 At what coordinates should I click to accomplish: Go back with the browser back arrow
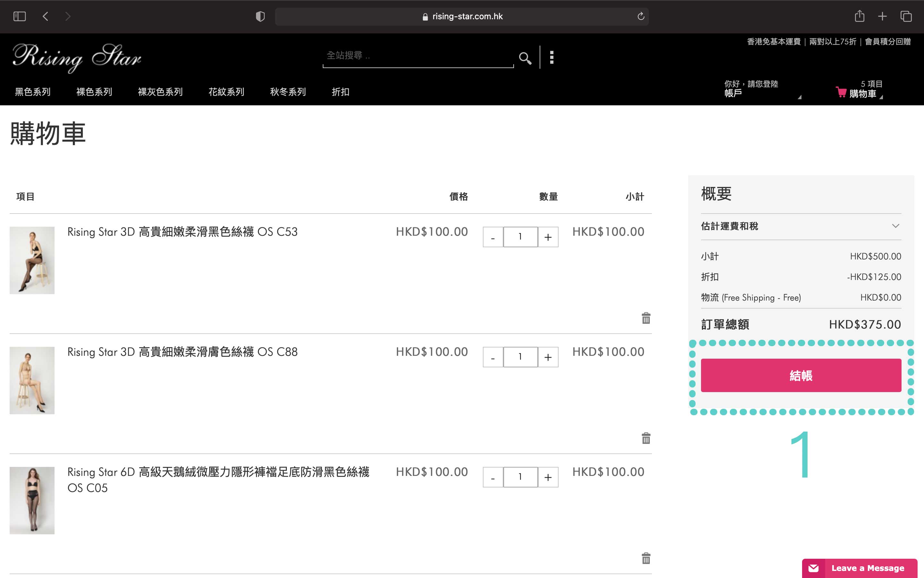click(x=46, y=16)
